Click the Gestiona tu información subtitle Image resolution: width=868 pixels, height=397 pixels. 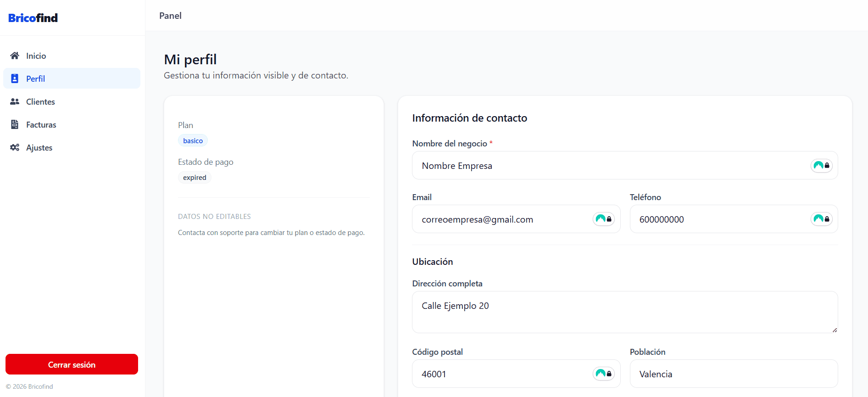tap(256, 75)
